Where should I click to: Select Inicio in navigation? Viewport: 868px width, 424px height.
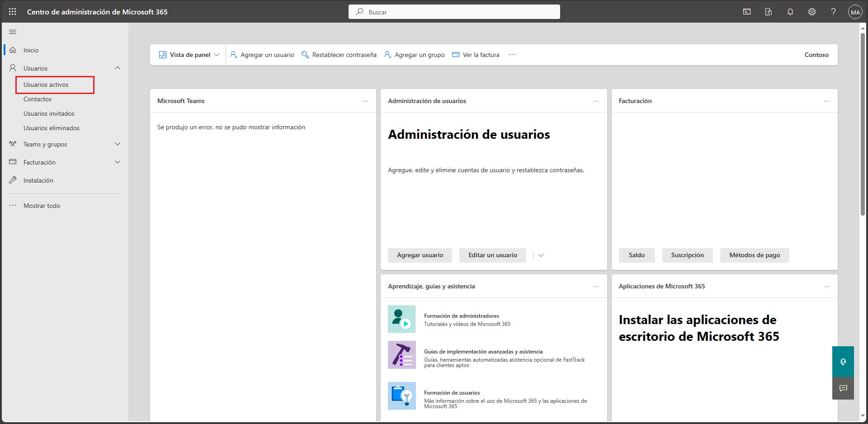[31, 50]
